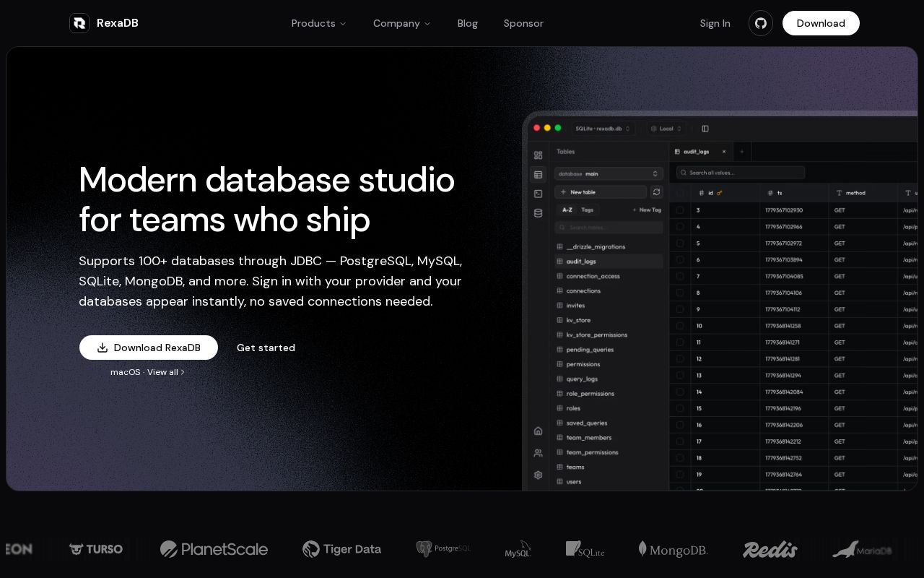Toggle the select-all header checkbox
The height and width of the screenshot is (578, 924).
coord(680,193)
